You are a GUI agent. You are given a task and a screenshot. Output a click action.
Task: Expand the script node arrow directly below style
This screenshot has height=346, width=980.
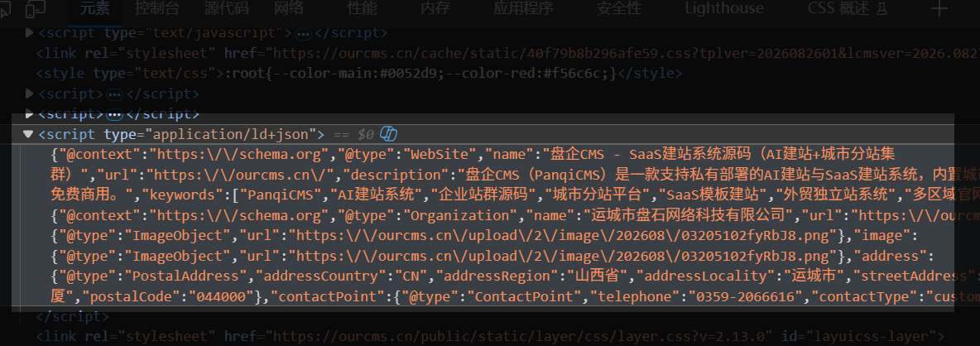(x=29, y=94)
